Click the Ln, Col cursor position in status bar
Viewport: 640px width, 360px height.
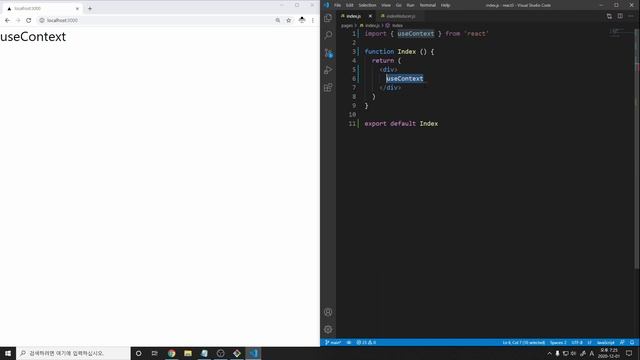click(x=524, y=342)
